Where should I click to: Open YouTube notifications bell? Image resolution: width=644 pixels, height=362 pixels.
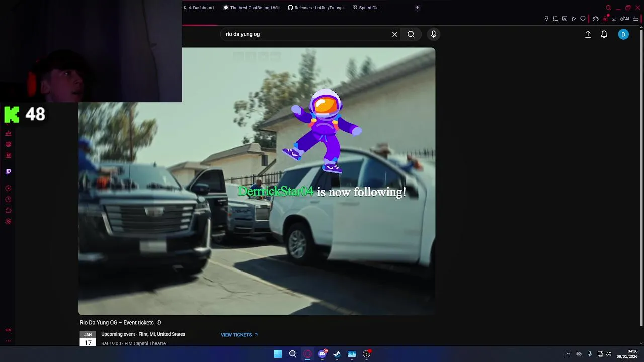click(x=604, y=34)
